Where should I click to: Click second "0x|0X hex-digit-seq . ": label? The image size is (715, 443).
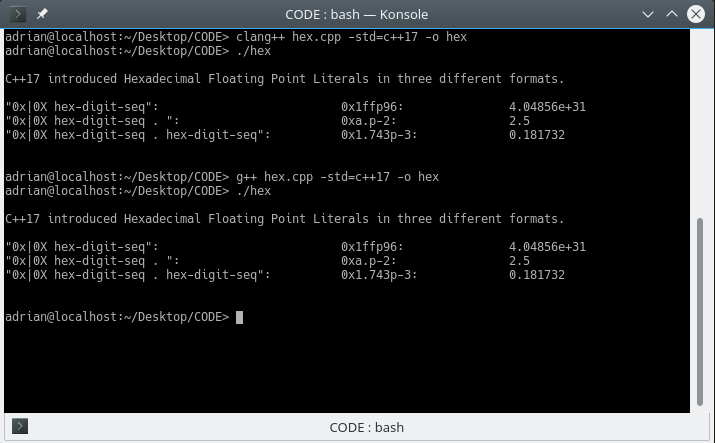[92, 261]
